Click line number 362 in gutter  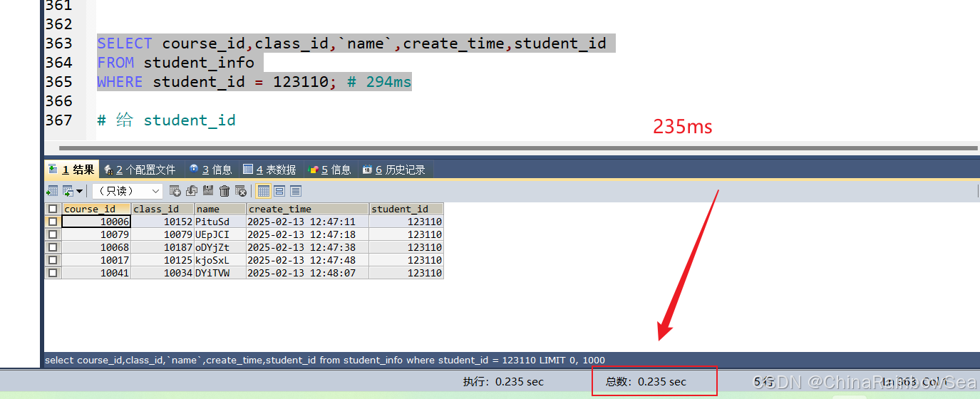pos(58,24)
